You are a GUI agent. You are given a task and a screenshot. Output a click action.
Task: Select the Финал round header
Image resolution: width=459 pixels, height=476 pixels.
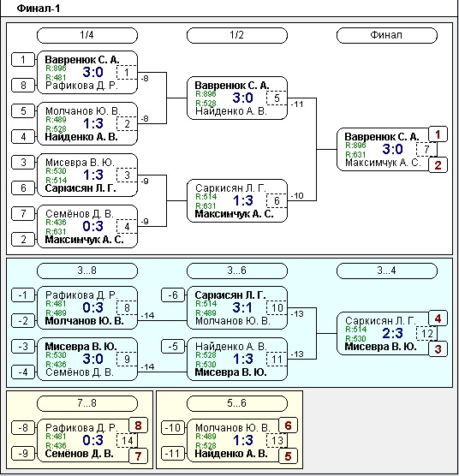tap(387, 35)
